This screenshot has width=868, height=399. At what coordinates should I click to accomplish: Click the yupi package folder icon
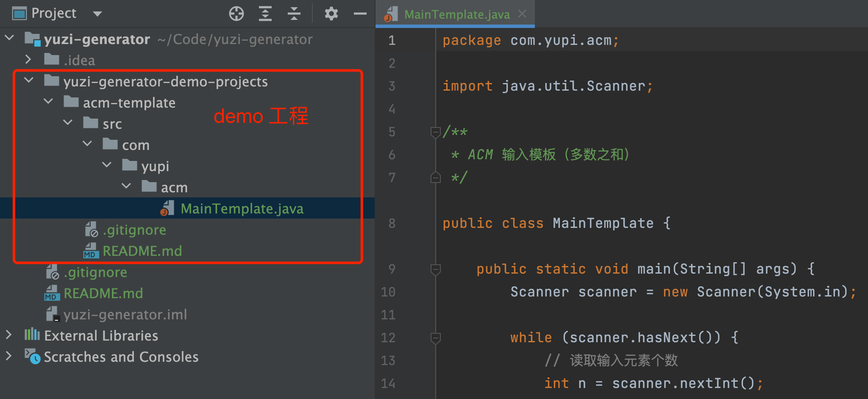click(x=130, y=165)
